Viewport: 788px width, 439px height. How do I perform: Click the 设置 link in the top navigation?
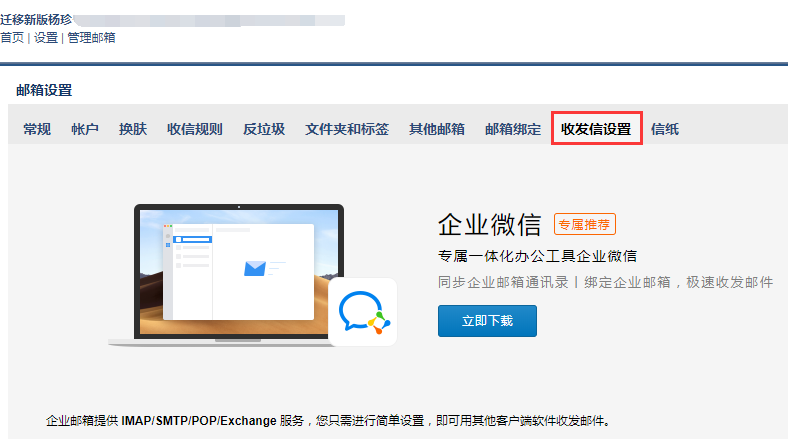tap(46, 37)
